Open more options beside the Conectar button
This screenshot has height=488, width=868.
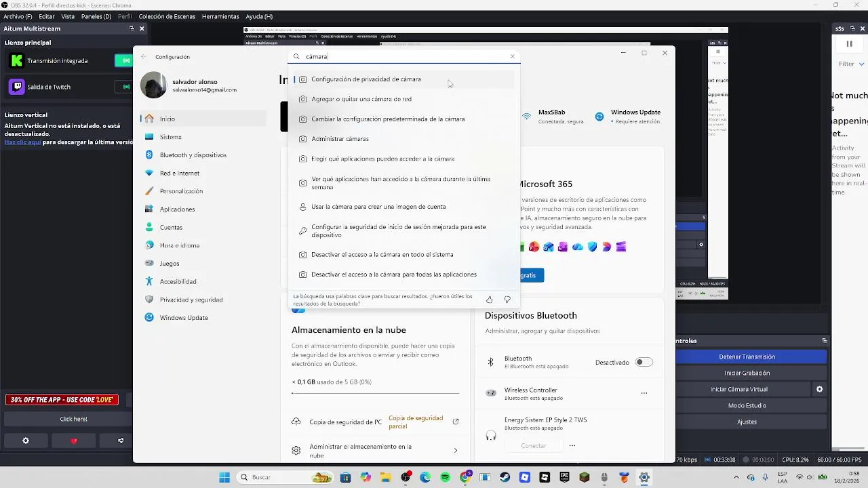(x=572, y=445)
